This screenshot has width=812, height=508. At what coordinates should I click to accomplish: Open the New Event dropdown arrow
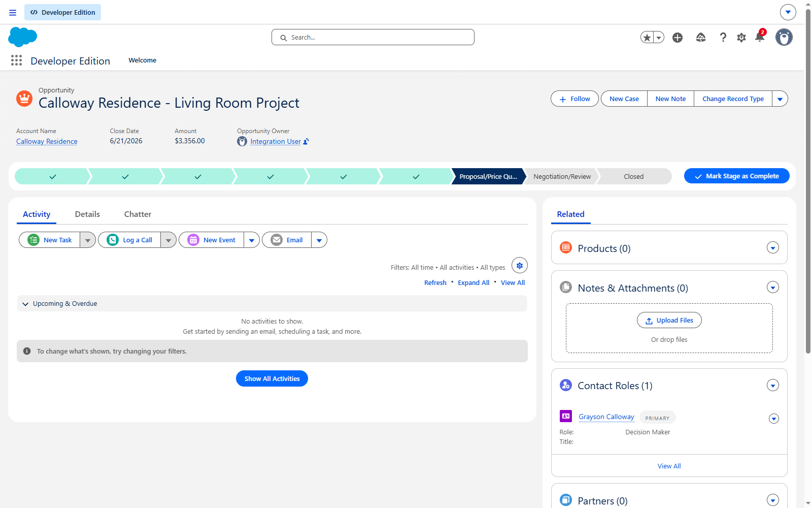tap(252, 240)
